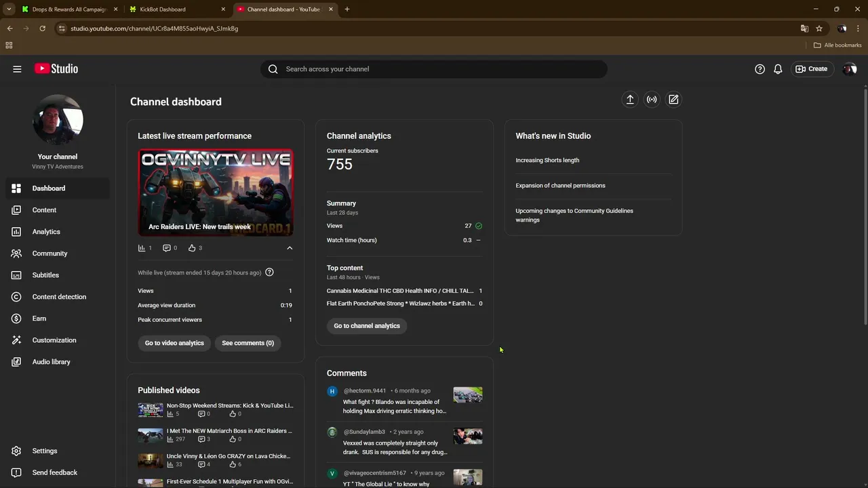Image resolution: width=868 pixels, height=488 pixels.
Task: Open Alle bookmarks folder
Action: (x=837, y=45)
